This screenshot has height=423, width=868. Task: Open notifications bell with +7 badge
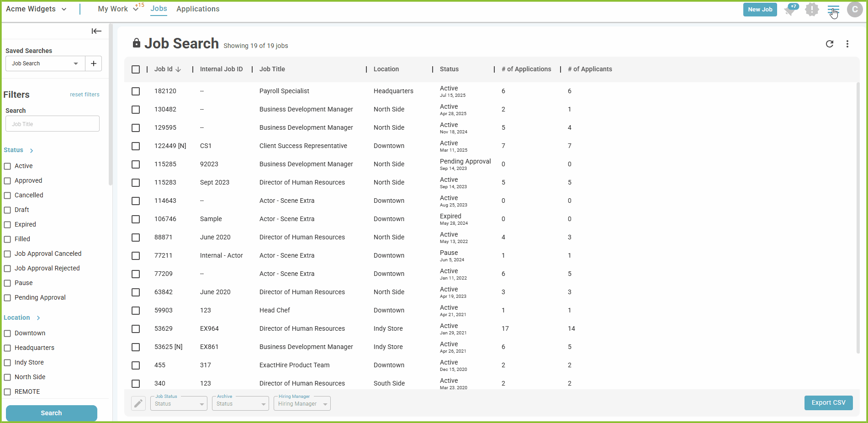click(x=791, y=9)
